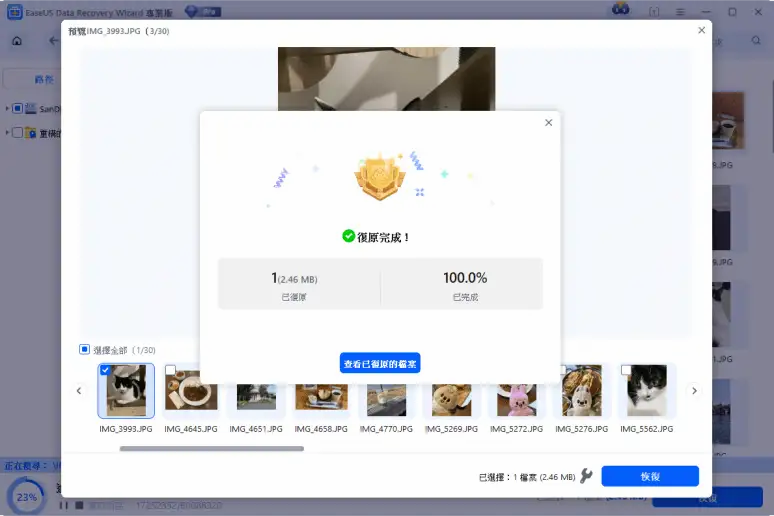Image resolution: width=774 pixels, height=516 pixels.
Task: Expand the SanDisk tree node
Action: point(7,108)
